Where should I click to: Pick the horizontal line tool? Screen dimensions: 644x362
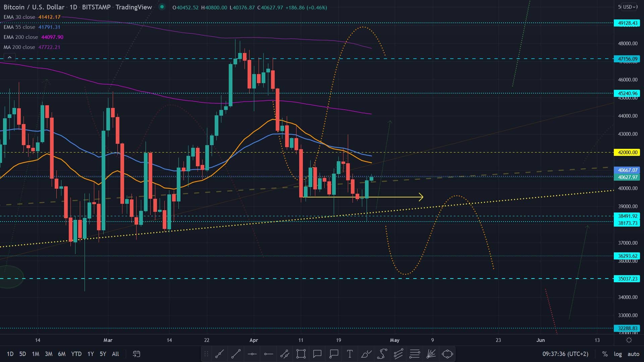click(252, 354)
